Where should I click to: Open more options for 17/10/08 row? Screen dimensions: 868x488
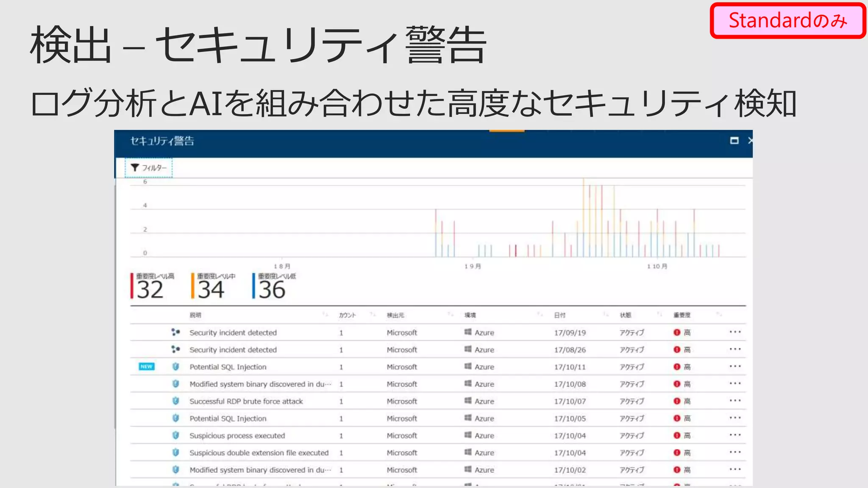pos(735,384)
